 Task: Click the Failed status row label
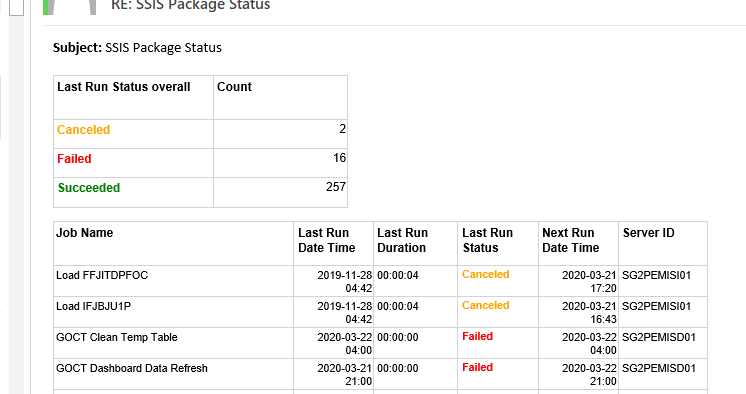point(74,159)
